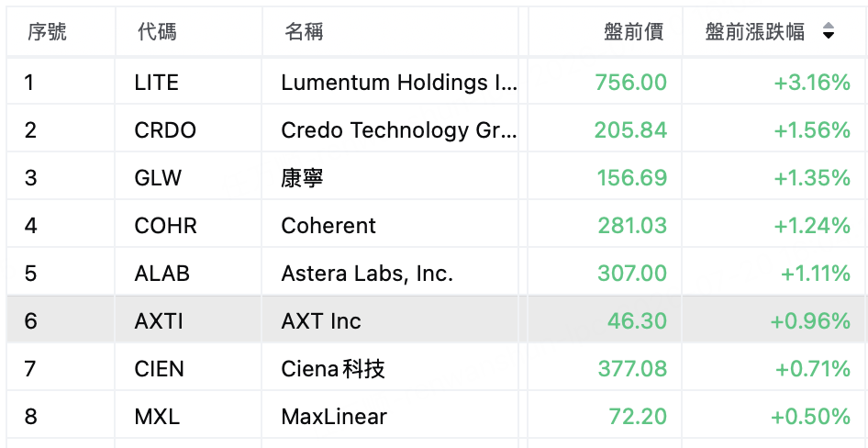Open the GLW ticker code
Image resolution: width=868 pixels, height=448 pixels.
158,178
